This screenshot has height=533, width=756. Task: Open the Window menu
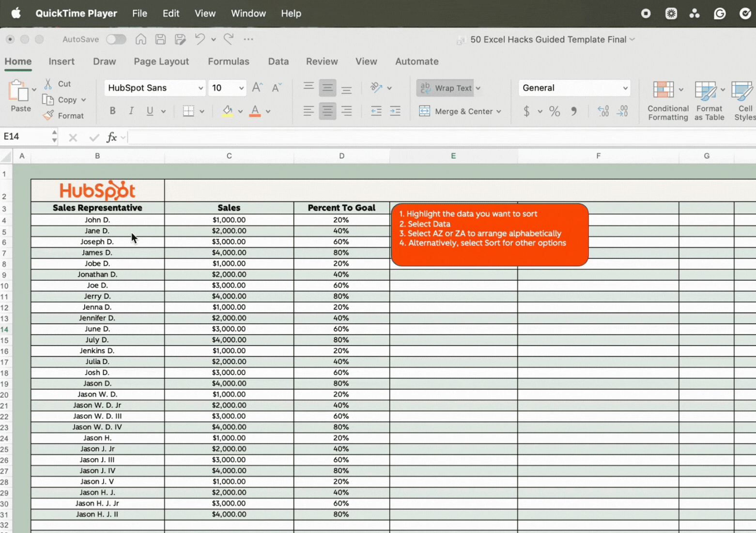click(x=248, y=13)
